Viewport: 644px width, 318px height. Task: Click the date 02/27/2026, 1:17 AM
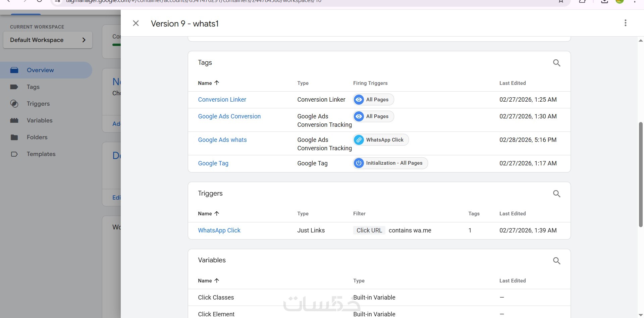[x=528, y=163]
